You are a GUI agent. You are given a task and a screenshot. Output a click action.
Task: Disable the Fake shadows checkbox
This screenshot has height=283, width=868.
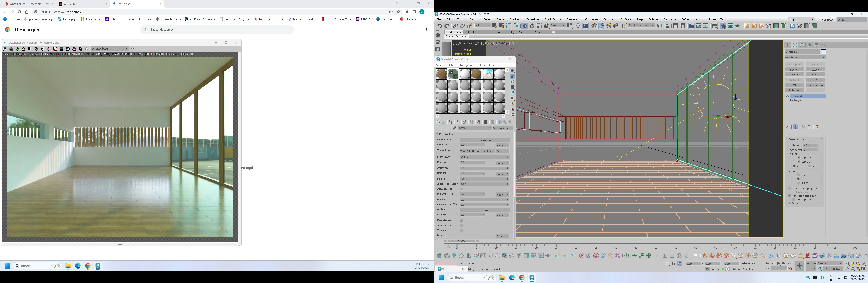(x=462, y=221)
